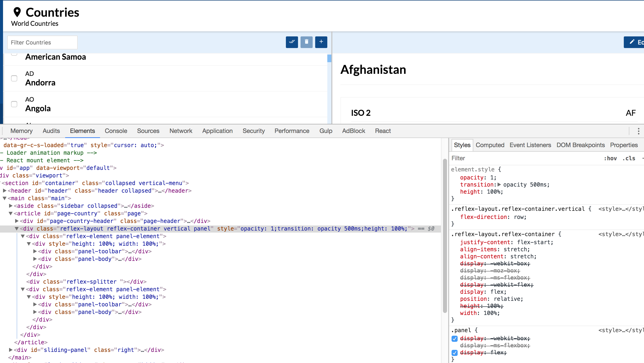This screenshot has width=644, height=363.
Task: Click the Countries location pin icon
Action: (x=17, y=12)
